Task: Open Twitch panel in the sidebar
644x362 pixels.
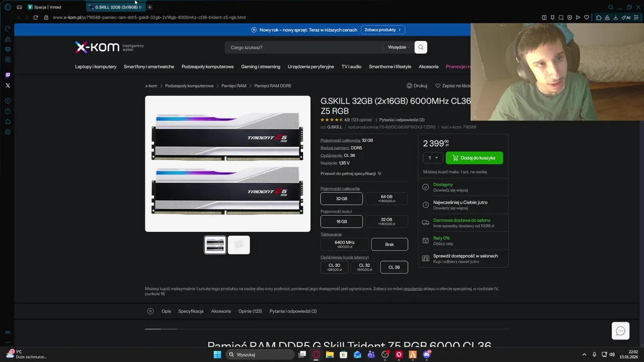Action: tap(8, 75)
